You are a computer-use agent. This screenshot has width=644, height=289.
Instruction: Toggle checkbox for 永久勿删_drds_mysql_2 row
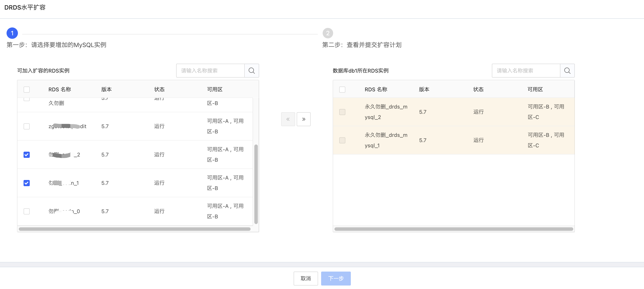(x=342, y=112)
